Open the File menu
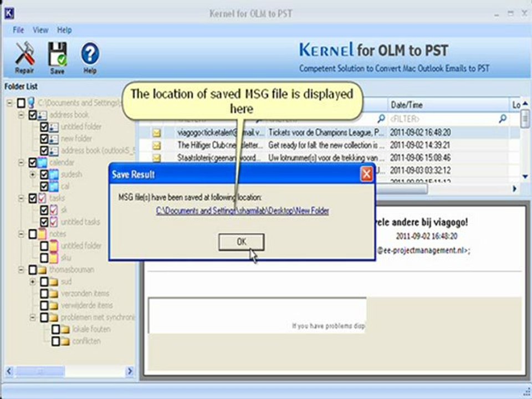Screen dimensions: 532x399 click(18, 30)
